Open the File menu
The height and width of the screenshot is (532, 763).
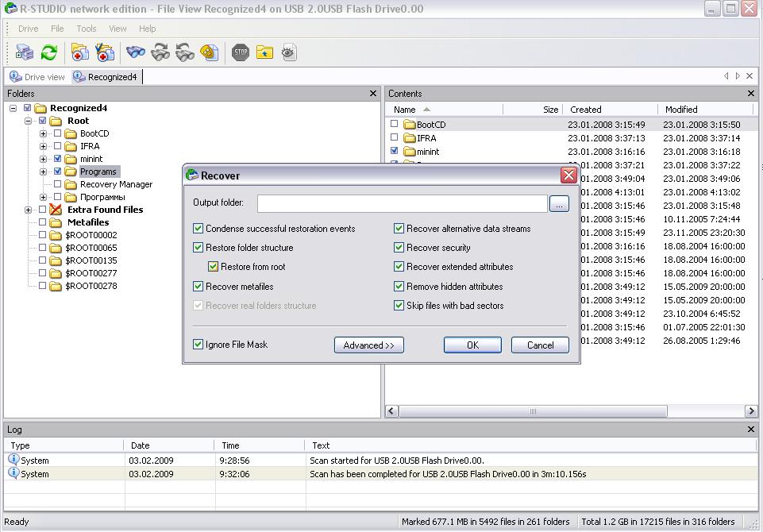[x=57, y=29]
